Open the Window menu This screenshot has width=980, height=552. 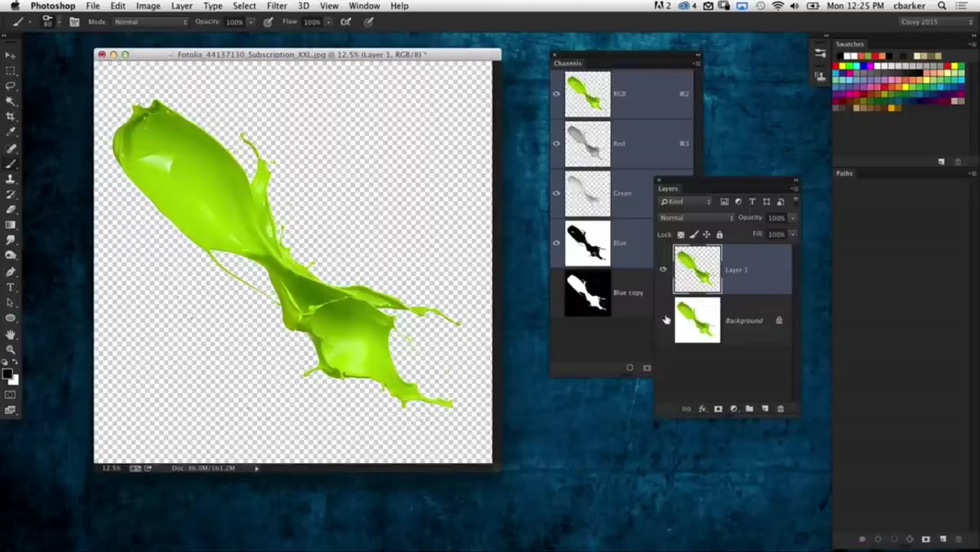tap(364, 6)
